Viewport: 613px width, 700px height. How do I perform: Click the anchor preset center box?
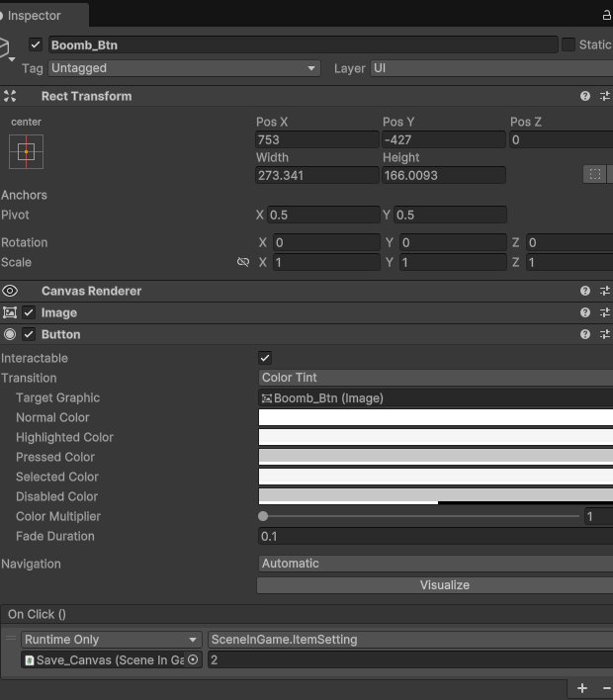click(x=26, y=152)
